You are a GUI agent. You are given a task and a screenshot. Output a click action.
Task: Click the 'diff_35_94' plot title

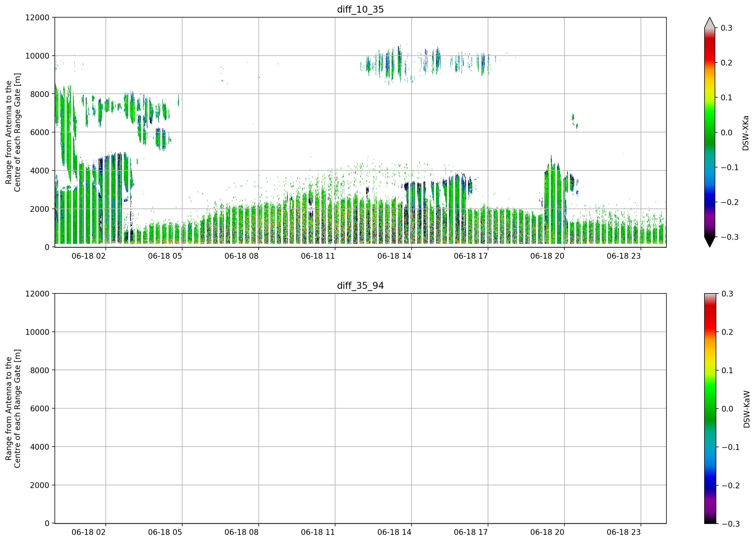[360, 286]
